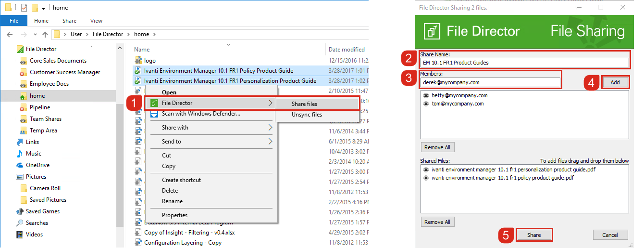Select Unsync files menu entry
Viewport: 644px width, 248px height.
307,115
